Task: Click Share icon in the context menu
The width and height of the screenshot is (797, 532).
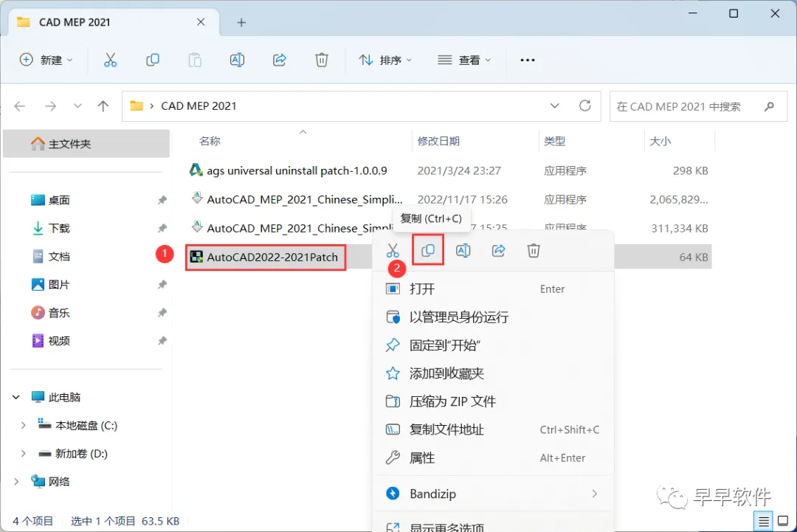Action: [x=499, y=250]
